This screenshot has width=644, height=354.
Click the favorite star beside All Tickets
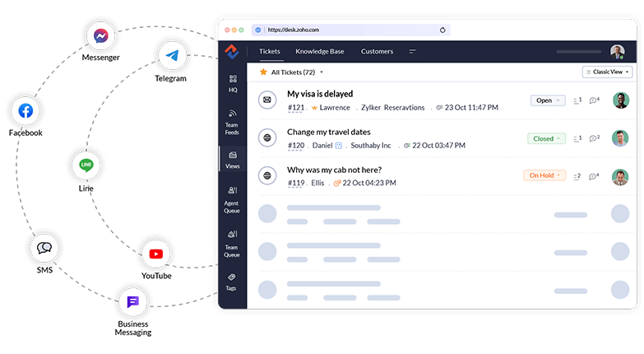pos(263,72)
